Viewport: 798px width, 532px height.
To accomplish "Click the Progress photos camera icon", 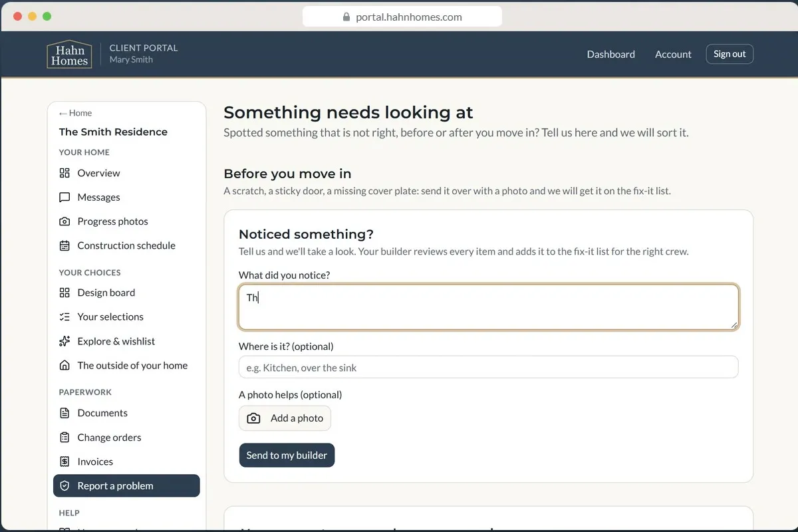I will (x=65, y=221).
